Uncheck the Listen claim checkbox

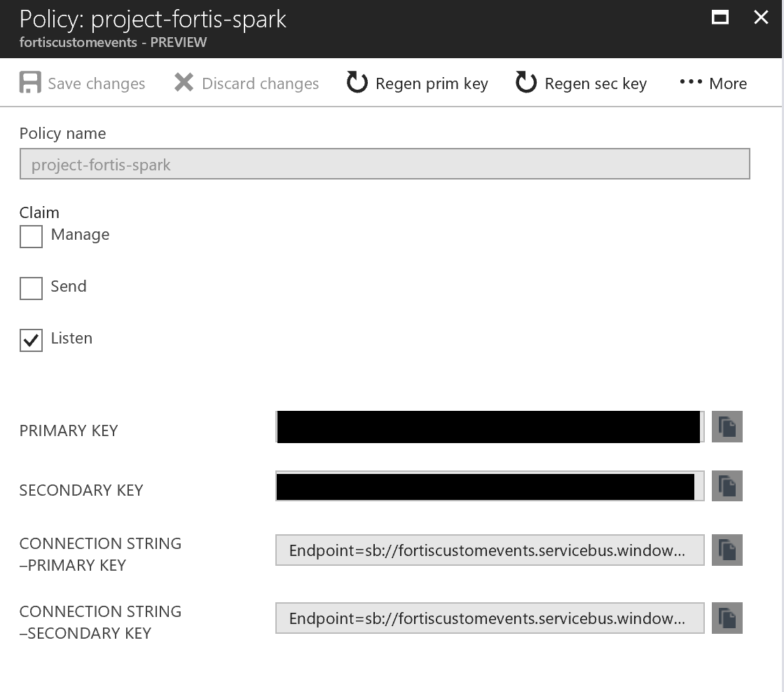pyautogui.click(x=31, y=340)
